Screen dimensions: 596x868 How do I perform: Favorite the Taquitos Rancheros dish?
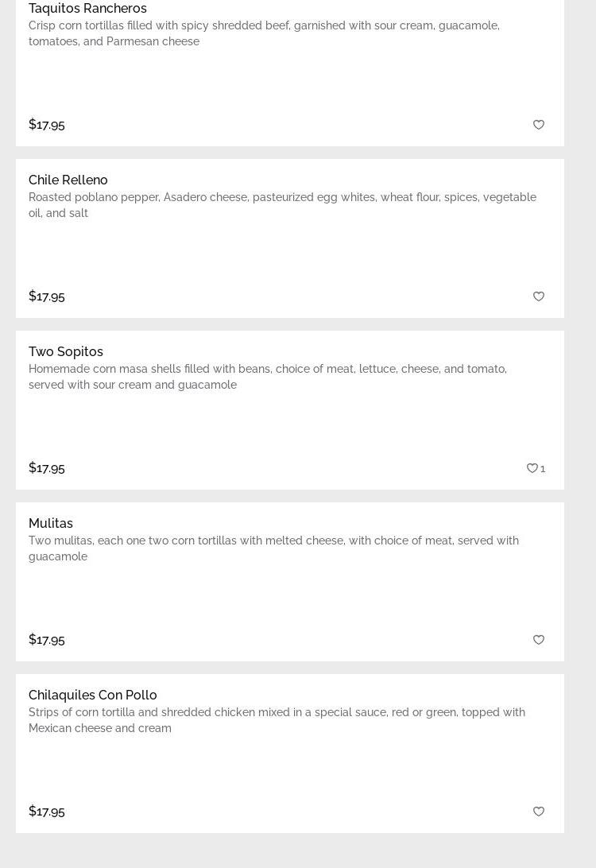click(539, 125)
